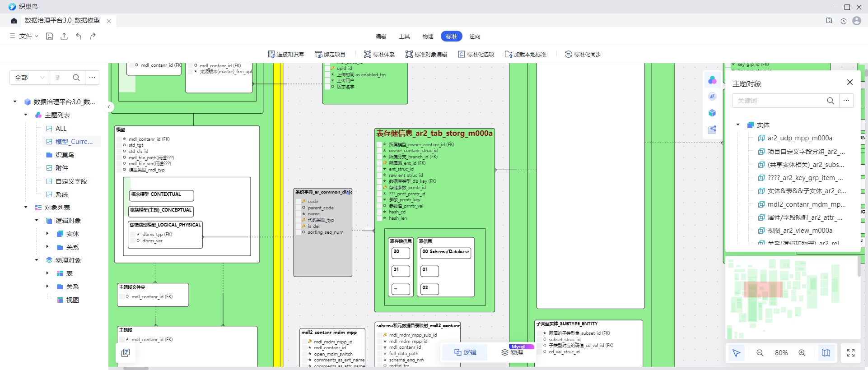This screenshot has height=370, width=868.
Task: Toggle the minimap map icon
Action: tap(826, 353)
